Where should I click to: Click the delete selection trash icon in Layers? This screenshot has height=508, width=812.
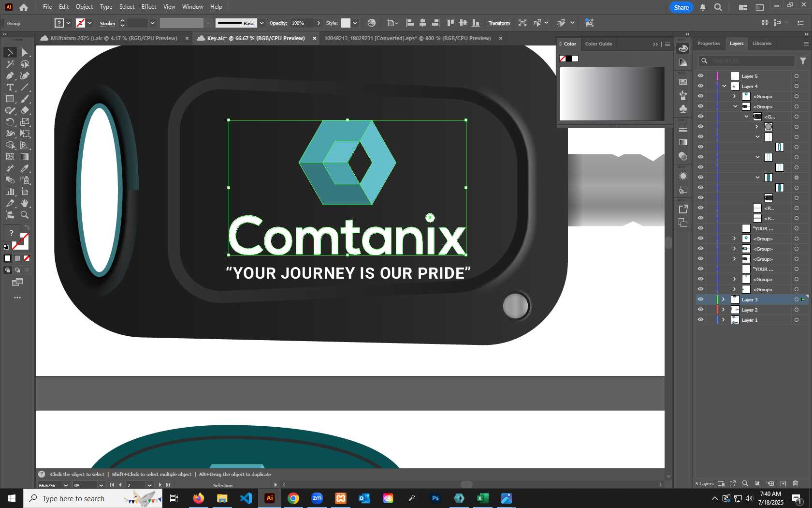point(795,483)
